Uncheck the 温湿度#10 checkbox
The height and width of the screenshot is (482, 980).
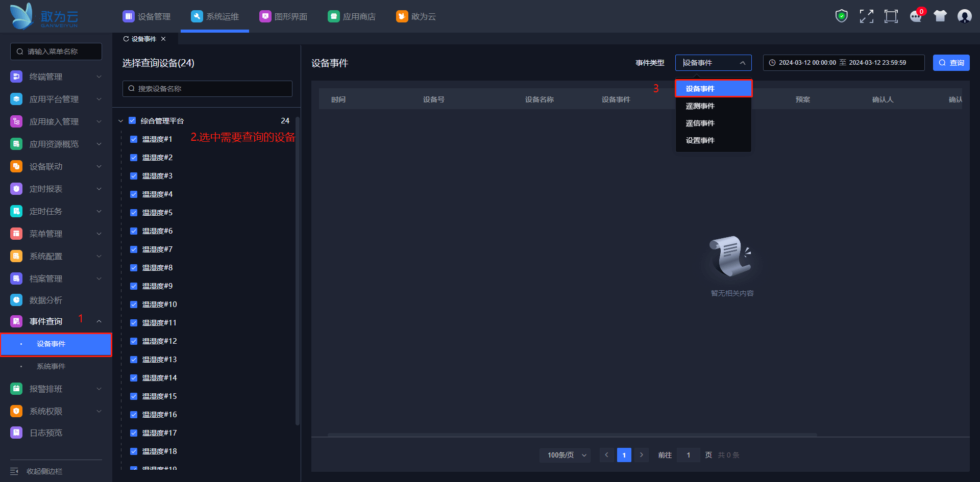click(134, 305)
